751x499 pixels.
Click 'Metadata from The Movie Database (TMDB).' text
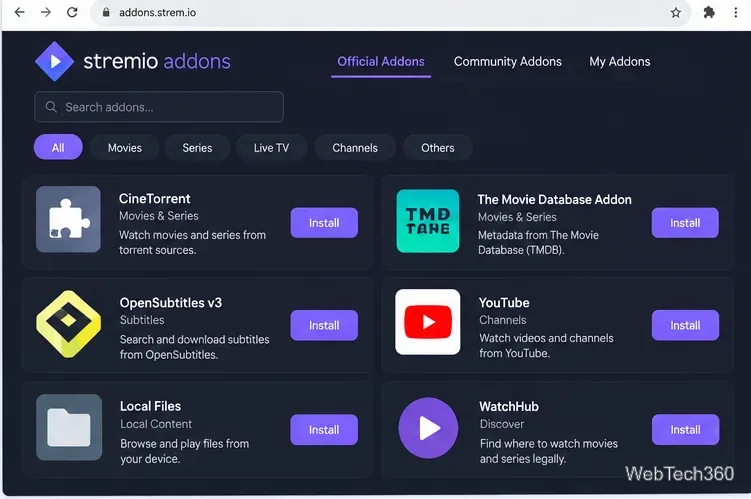538,242
